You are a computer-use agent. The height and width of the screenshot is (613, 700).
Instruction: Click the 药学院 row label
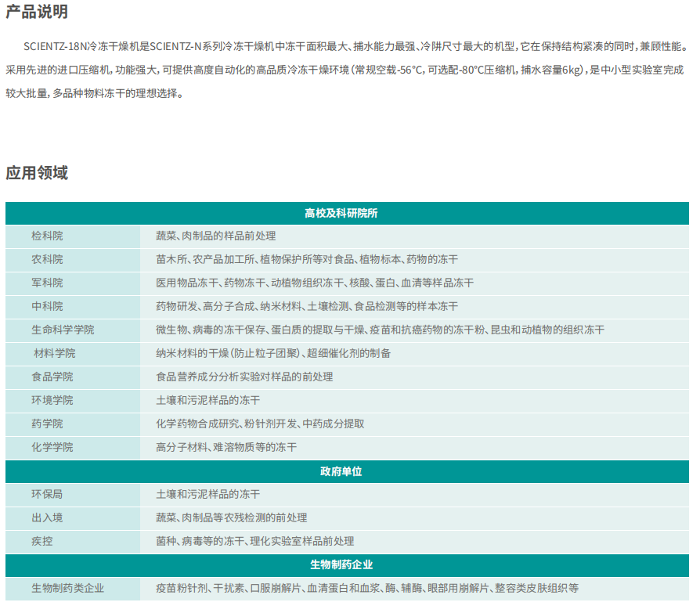coord(48,424)
